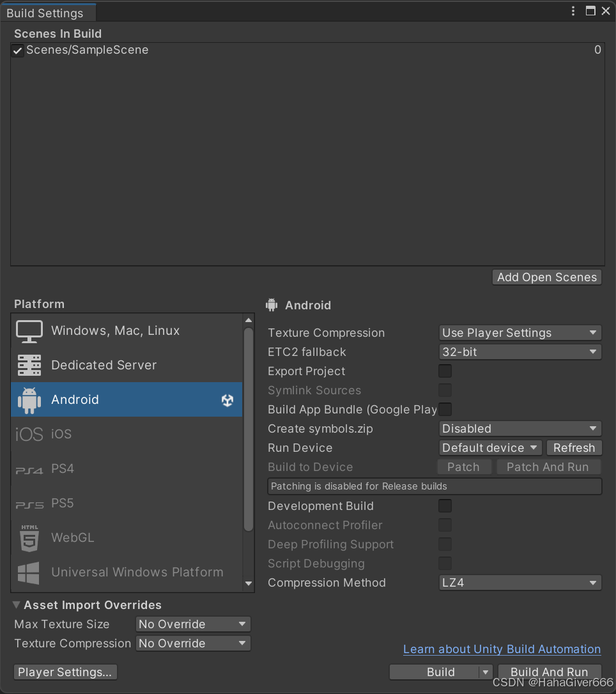Click the Windows, Mac, Linux monitor icon
The image size is (616, 694).
[x=29, y=331]
